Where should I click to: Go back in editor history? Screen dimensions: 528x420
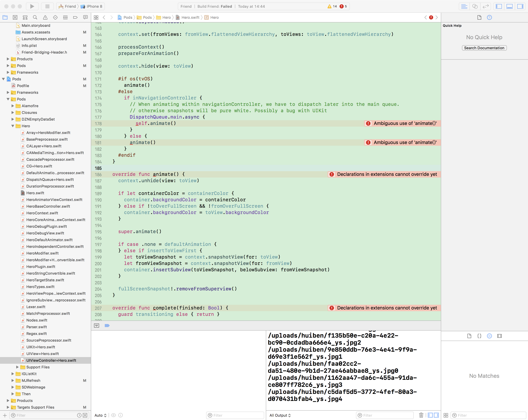104,17
